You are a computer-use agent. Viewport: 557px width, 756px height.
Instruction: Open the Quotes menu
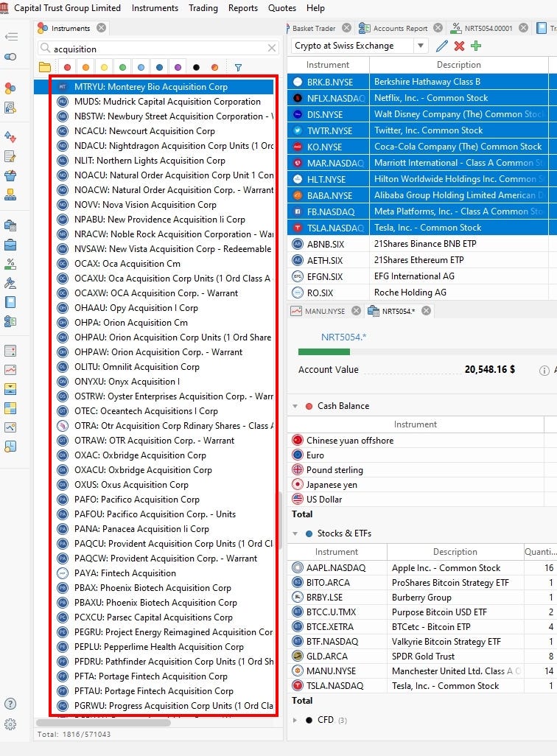(x=282, y=8)
